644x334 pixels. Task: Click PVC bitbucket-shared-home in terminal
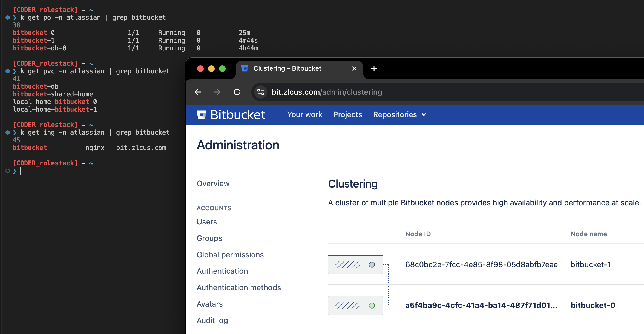[53, 94]
